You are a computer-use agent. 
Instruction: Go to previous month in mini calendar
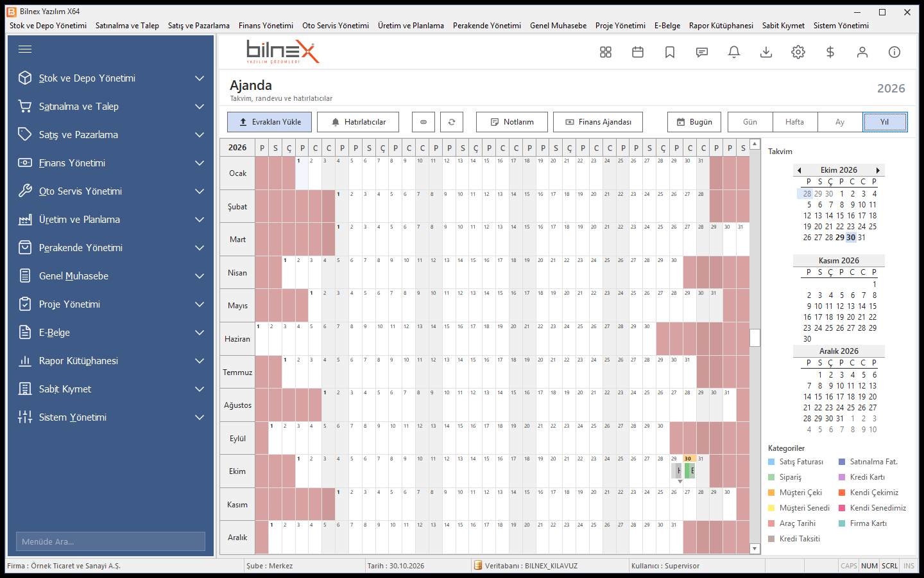[800, 170]
